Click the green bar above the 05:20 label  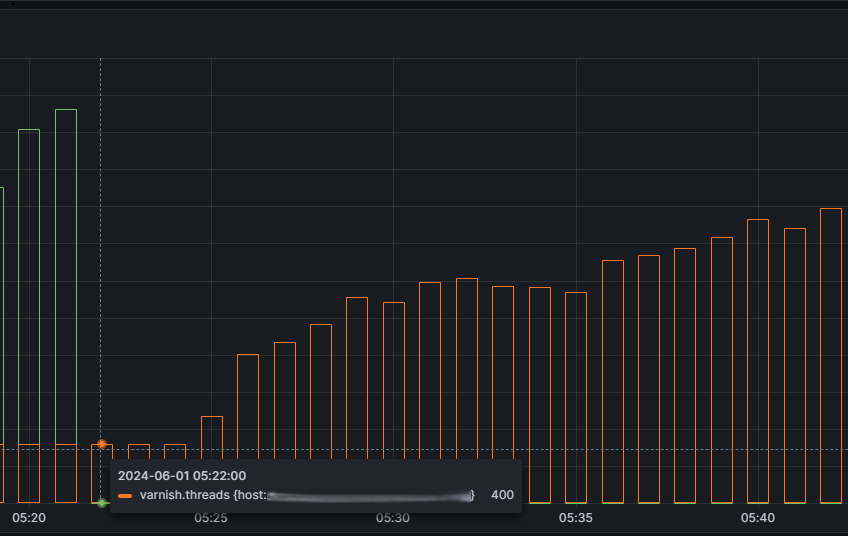(x=29, y=287)
